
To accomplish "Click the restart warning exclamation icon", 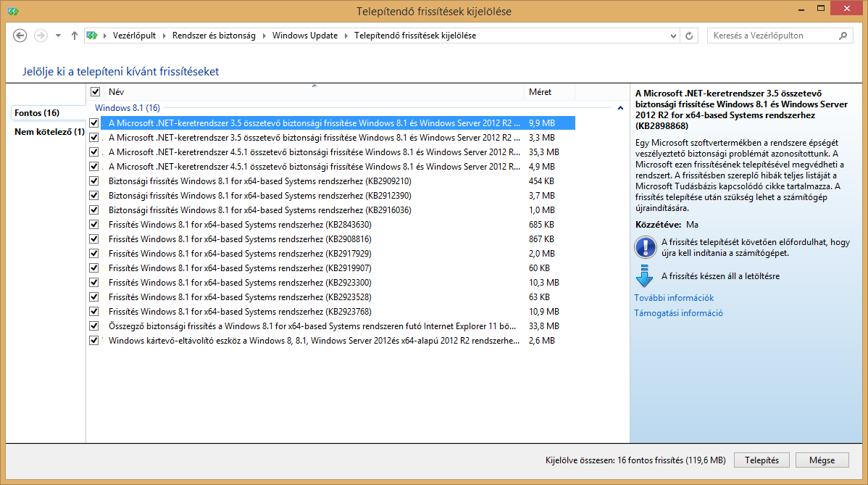I will click(x=645, y=247).
